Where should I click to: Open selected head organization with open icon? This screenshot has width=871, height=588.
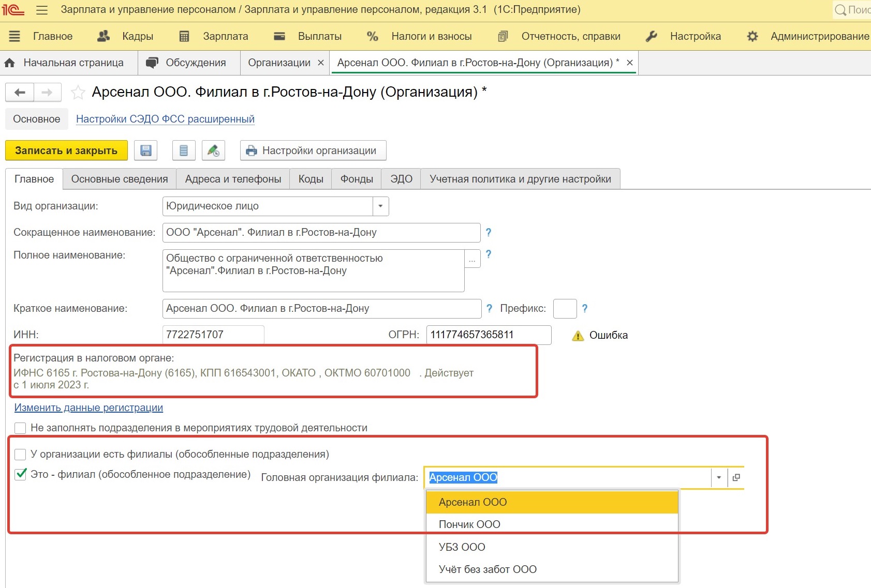pos(736,477)
